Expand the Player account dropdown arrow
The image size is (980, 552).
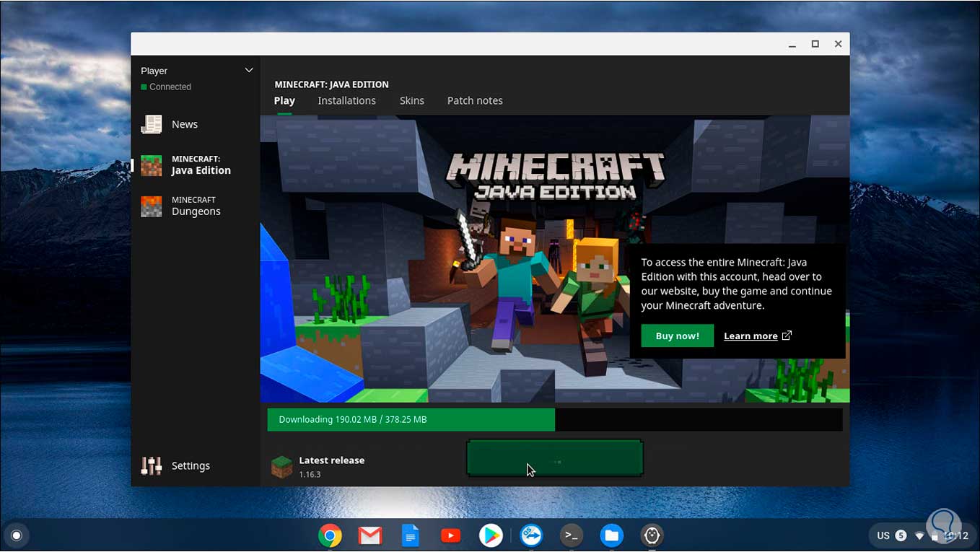[x=249, y=71]
